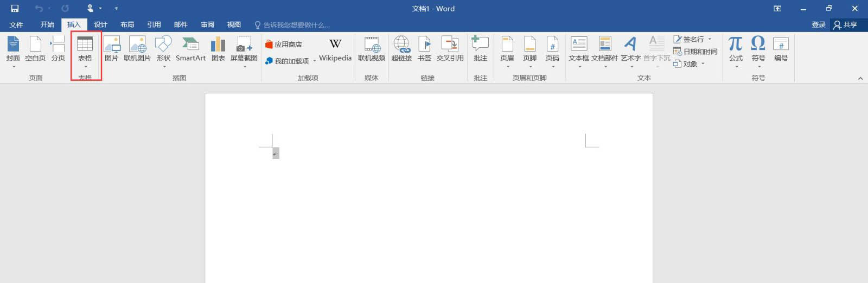This screenshot has height=283, width=868.
Task: Expand the 形状 shapes dropdown
Action: point(163,66)
